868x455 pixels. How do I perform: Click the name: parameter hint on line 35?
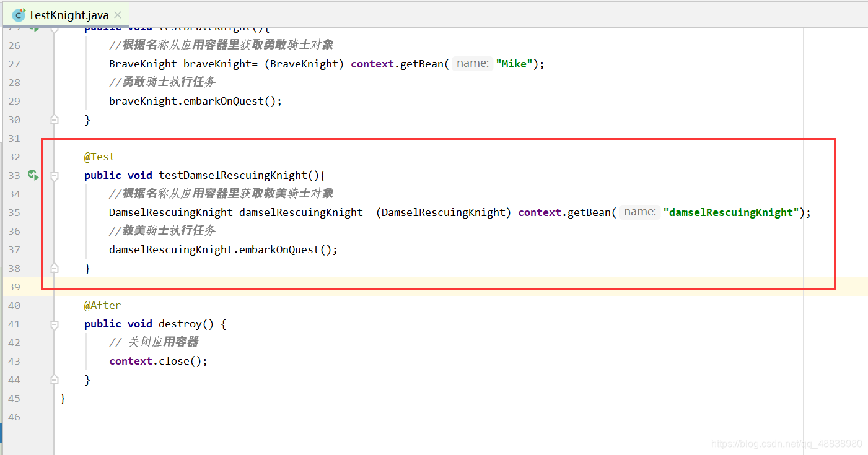[640, 212]
